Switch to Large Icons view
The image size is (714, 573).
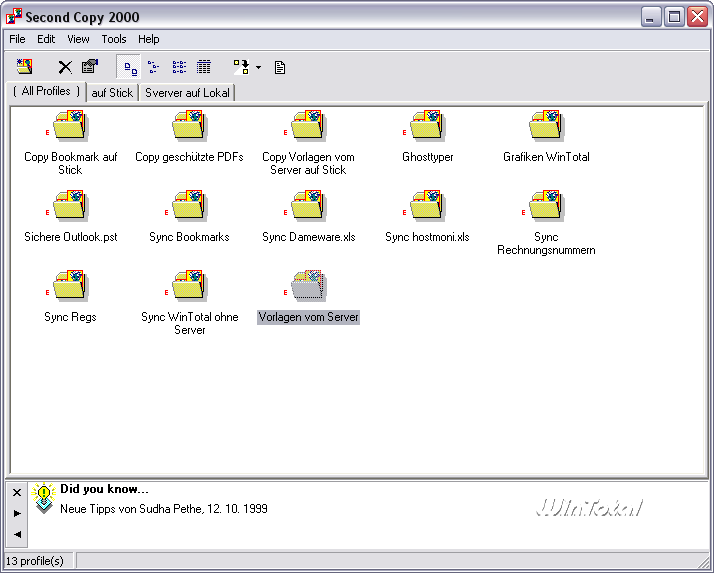tap(130, 68)
